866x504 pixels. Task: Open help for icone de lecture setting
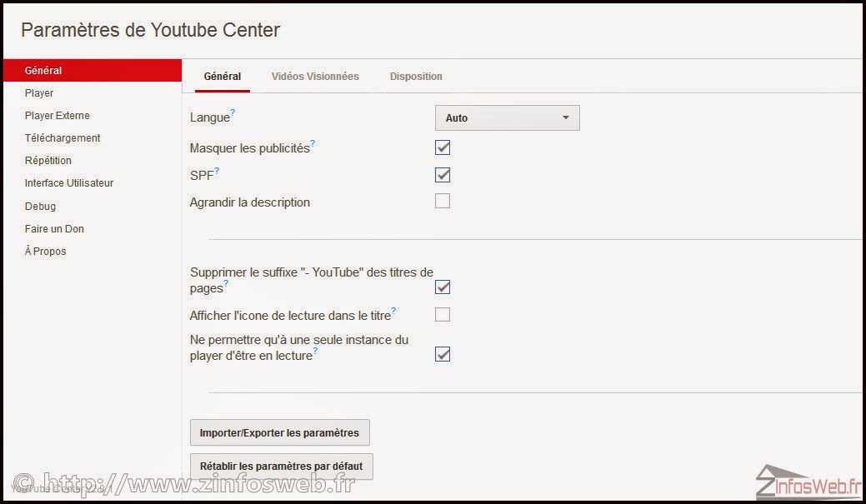[x=395, y=310]
